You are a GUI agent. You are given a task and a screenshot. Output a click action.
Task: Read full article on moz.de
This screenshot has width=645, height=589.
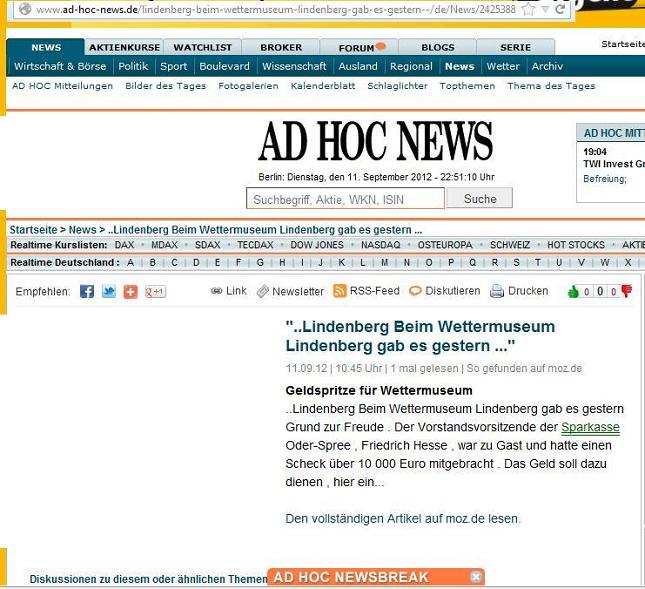[403, 519]
